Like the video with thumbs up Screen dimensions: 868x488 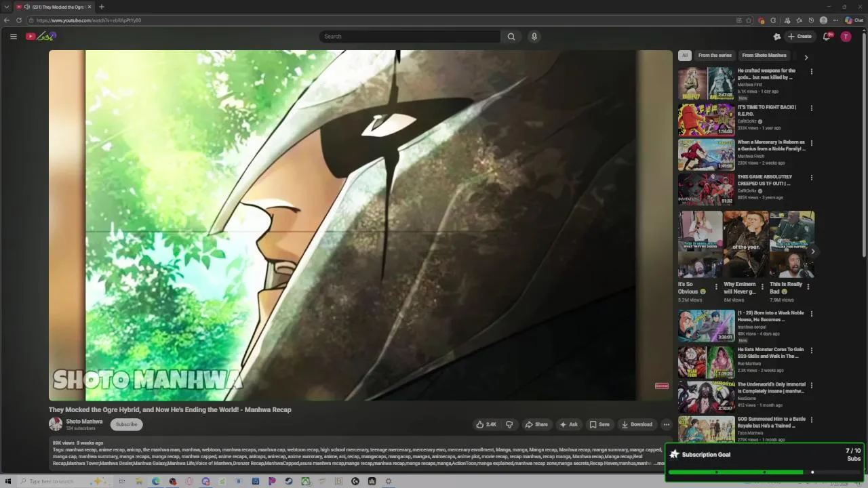[486, 424]
